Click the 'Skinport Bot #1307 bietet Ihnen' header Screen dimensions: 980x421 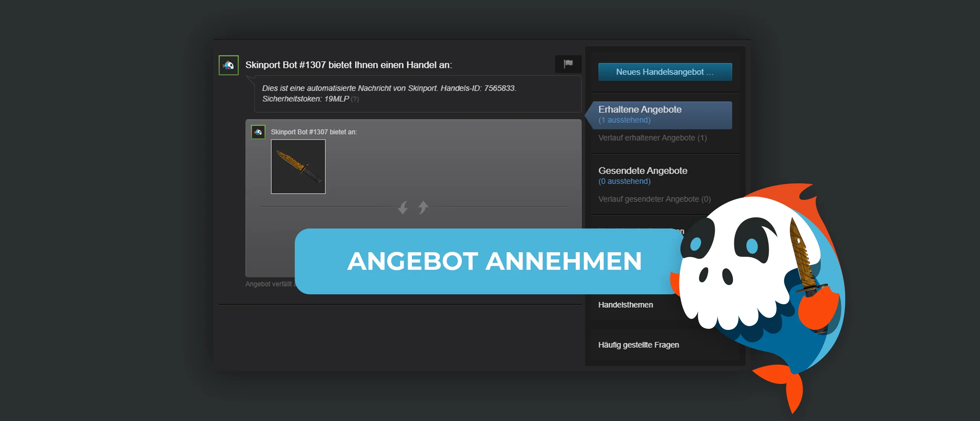348,65
